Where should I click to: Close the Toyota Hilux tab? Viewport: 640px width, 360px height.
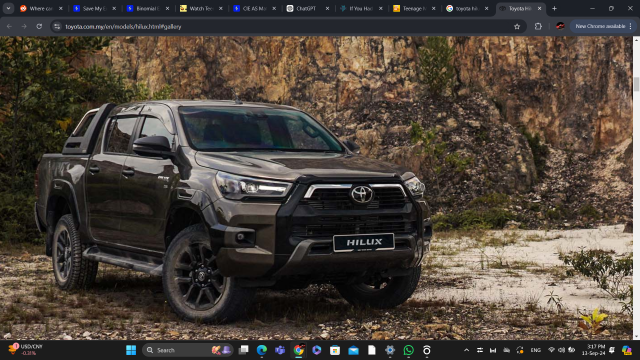pos(540,9)
